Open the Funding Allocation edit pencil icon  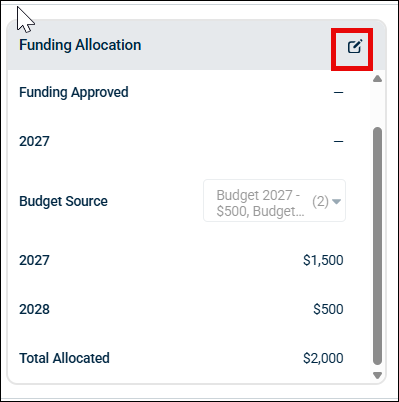pyautogui.click(x=355, y=47)
